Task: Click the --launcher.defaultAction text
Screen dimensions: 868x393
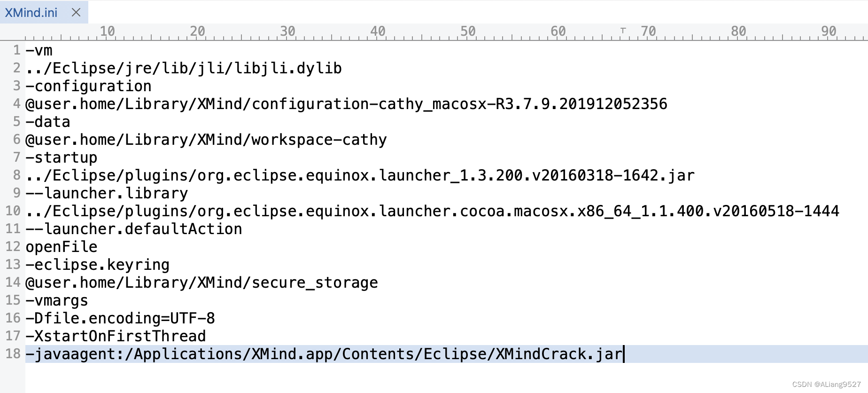Action: click(x=134, y=228)
